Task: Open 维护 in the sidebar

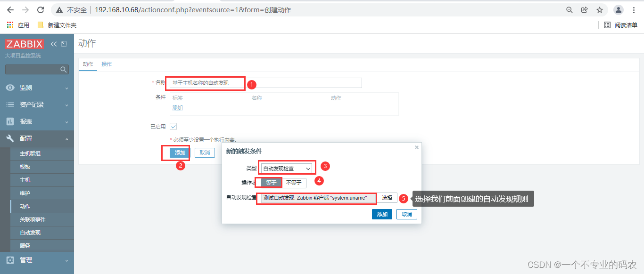Action: click(42, 193)
